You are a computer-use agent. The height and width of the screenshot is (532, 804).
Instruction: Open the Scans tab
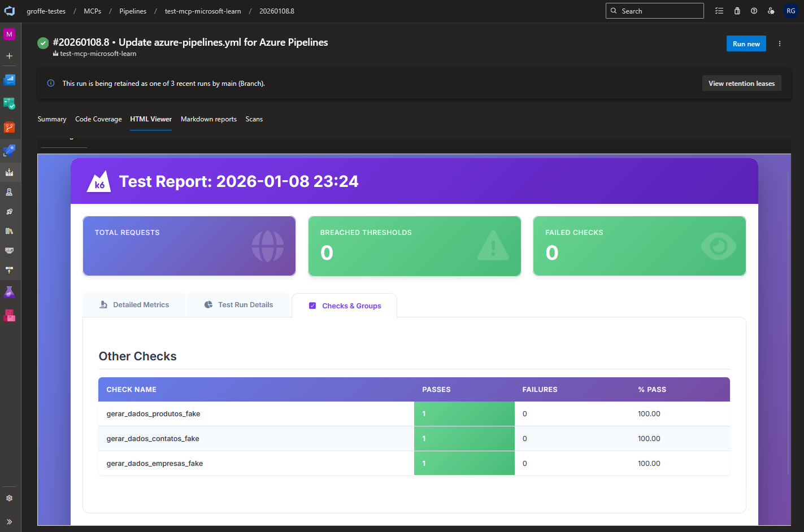(x=254, y=119)
